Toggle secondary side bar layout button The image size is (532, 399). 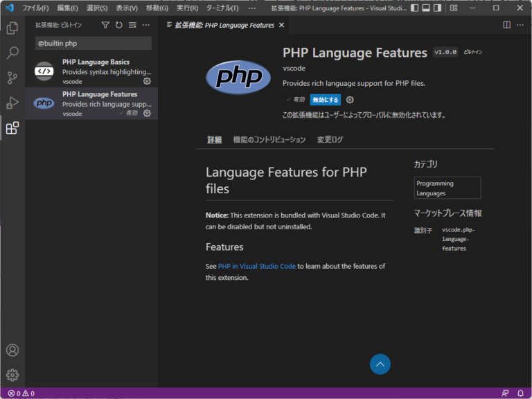437,8
